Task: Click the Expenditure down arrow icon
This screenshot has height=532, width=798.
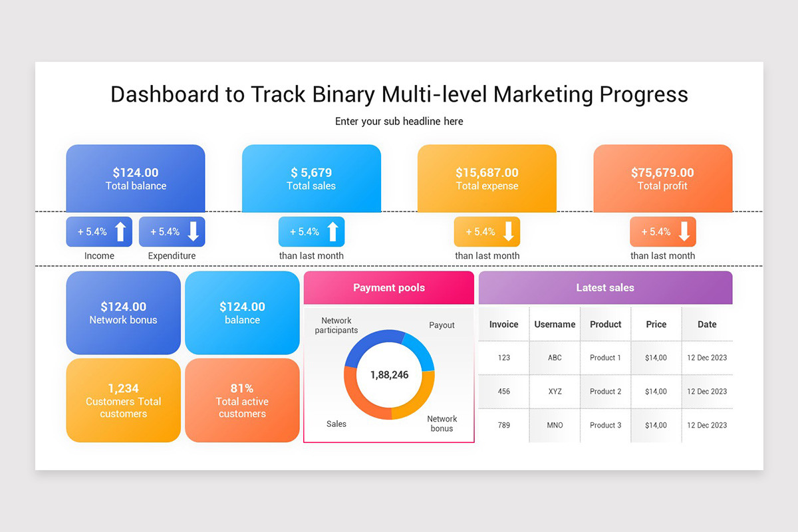Action: pos(194,231)
